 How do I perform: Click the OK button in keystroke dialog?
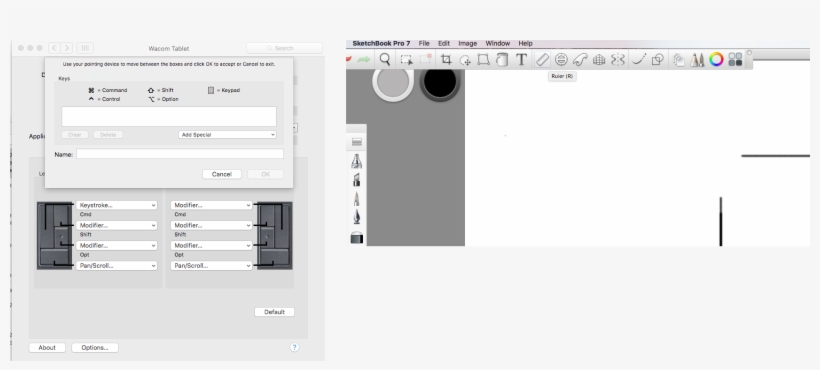(266, 174)
